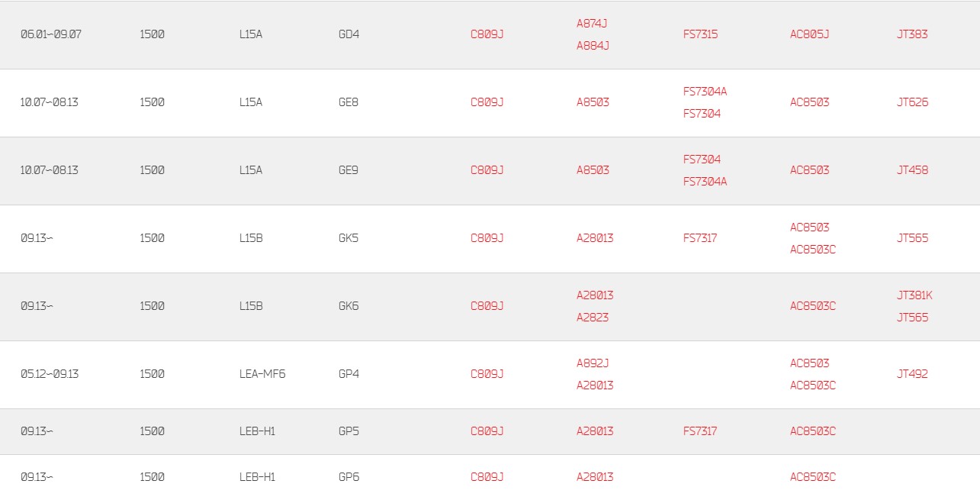Open the A884J part link
This screenshot has height=500, width=980.
(593, 46)
